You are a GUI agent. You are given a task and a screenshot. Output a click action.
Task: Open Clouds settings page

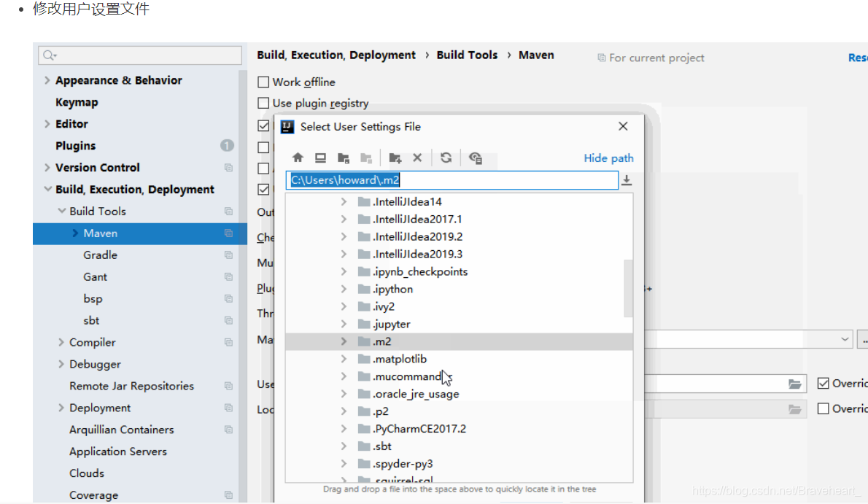[x=86, y=473]
